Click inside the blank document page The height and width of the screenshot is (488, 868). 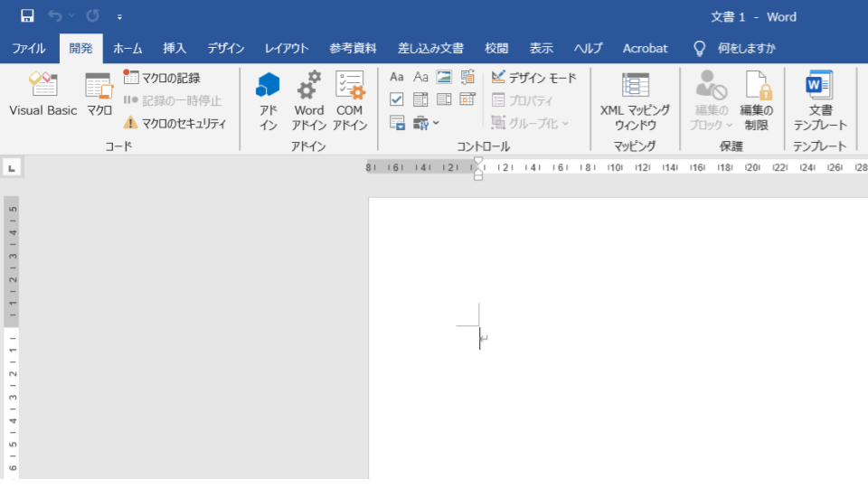(x=618, y=338)
